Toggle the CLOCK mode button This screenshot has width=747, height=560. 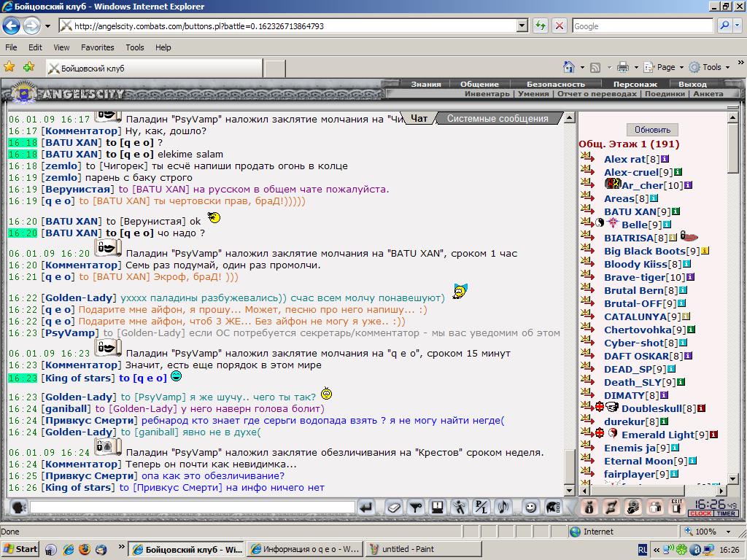pyautogui.click(x=700, y=514)
